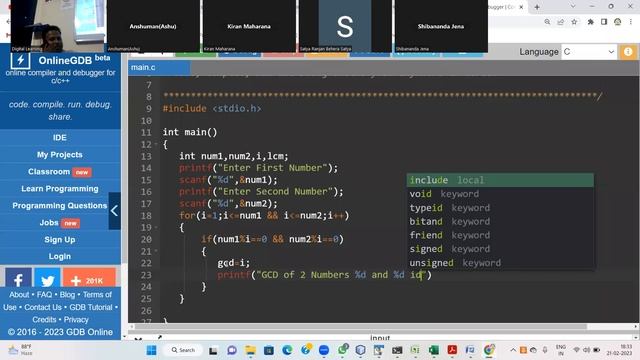Image resolution: width=640 pixels, height=360 pixels.
Task: Open Adobe Acrobat from the taskbar
Action: (452, 350)
